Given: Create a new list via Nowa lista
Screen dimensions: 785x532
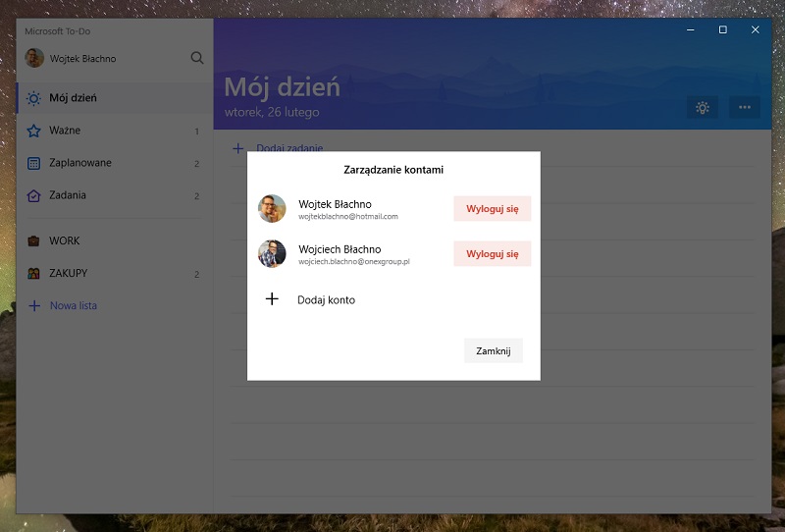Looking at the screenshot, I should 73,305.
